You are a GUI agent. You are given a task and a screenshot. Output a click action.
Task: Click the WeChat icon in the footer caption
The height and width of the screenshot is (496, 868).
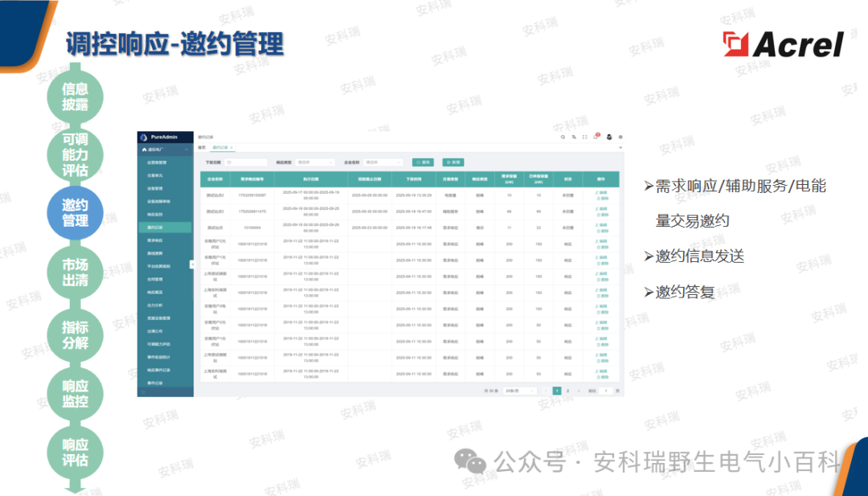point(470,461)
